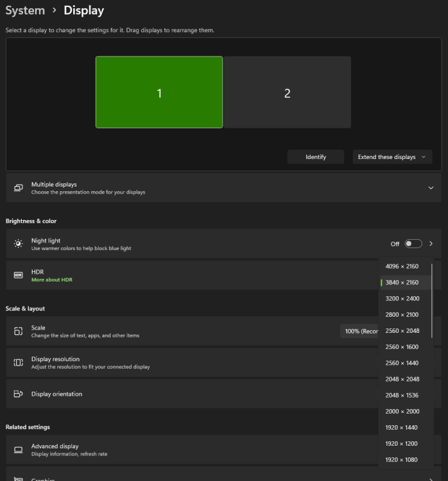Choose 2048 × 1536 resolution
This screenshot has width=448, height=481.
404,395
